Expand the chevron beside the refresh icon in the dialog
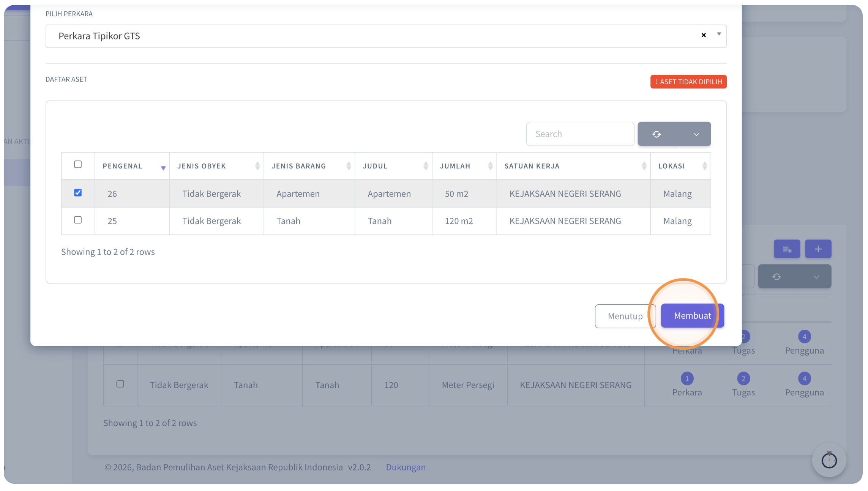Screen dimensions: 868x491 (696, 134)
